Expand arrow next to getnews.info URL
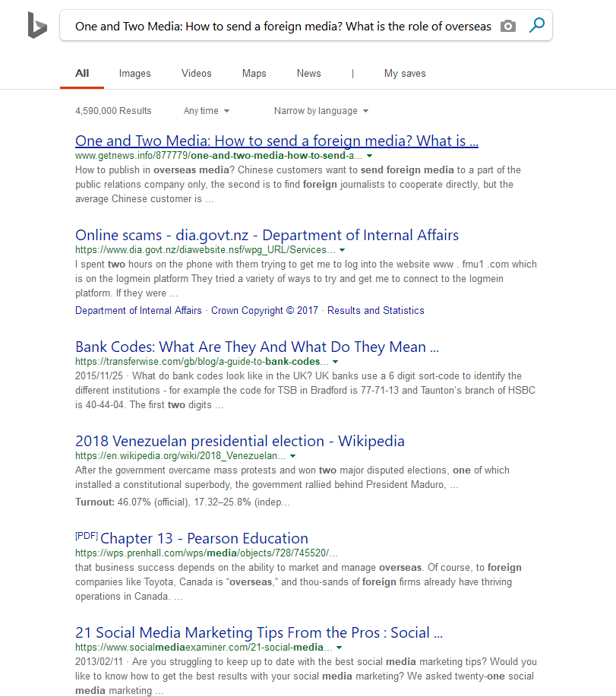Viewport: 616px width, 697px height. 369,156
